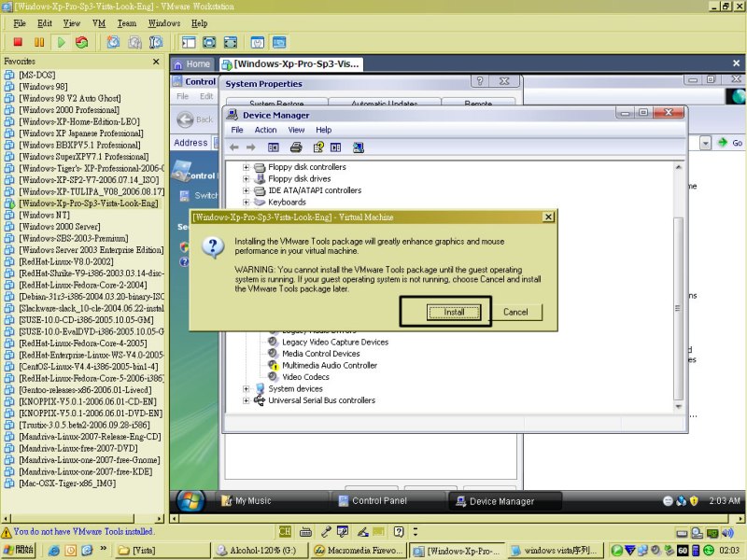Click the Suspend VM pause icon
This screenshot has width=747, height=560.
[39, 42]
